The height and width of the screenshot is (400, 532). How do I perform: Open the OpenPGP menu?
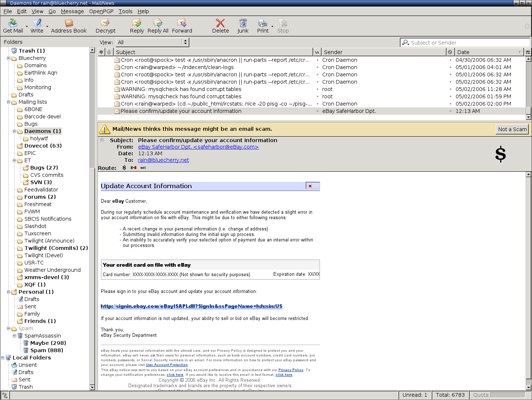101,11
